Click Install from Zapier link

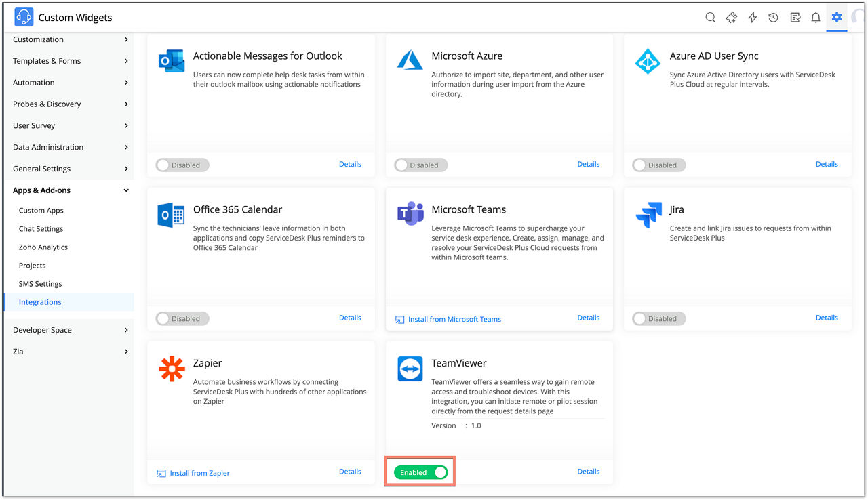[x=193, y=473]
